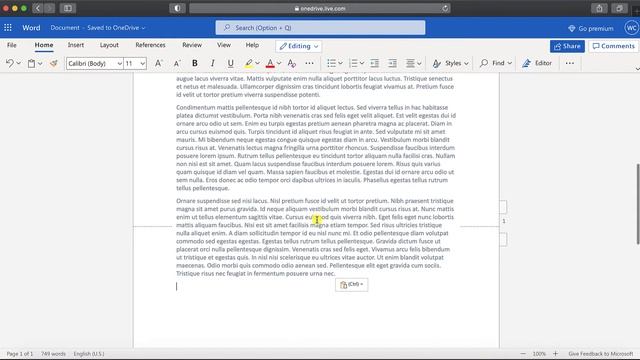Viewport: 640px width, 360px height.
Task: Toggle Bold formatting
Action: (195, 63)
